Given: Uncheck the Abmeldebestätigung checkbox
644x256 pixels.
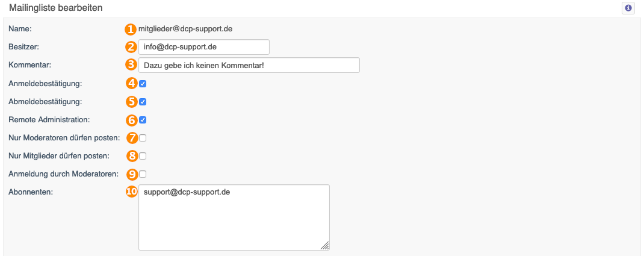Looking at the screenshot, I should [x=143, y=101].
